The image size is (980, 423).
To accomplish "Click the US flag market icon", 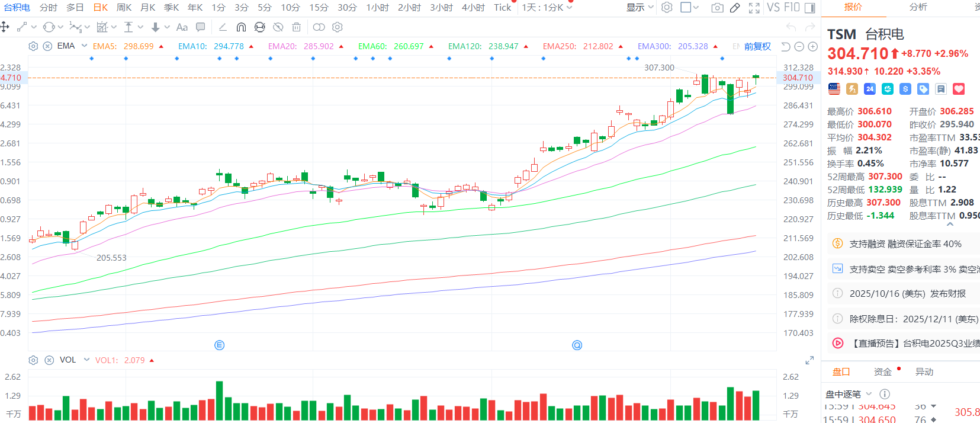I will coord(834,89).
